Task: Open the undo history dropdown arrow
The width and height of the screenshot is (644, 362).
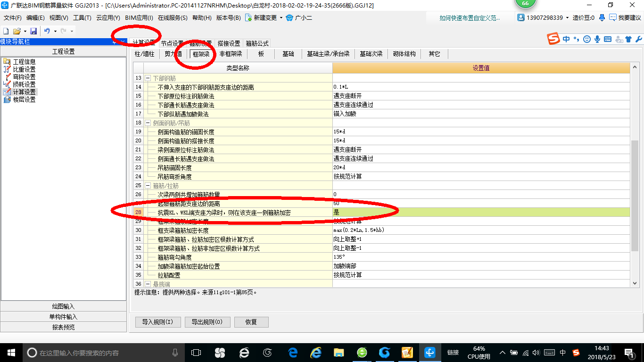Action: 55,31
